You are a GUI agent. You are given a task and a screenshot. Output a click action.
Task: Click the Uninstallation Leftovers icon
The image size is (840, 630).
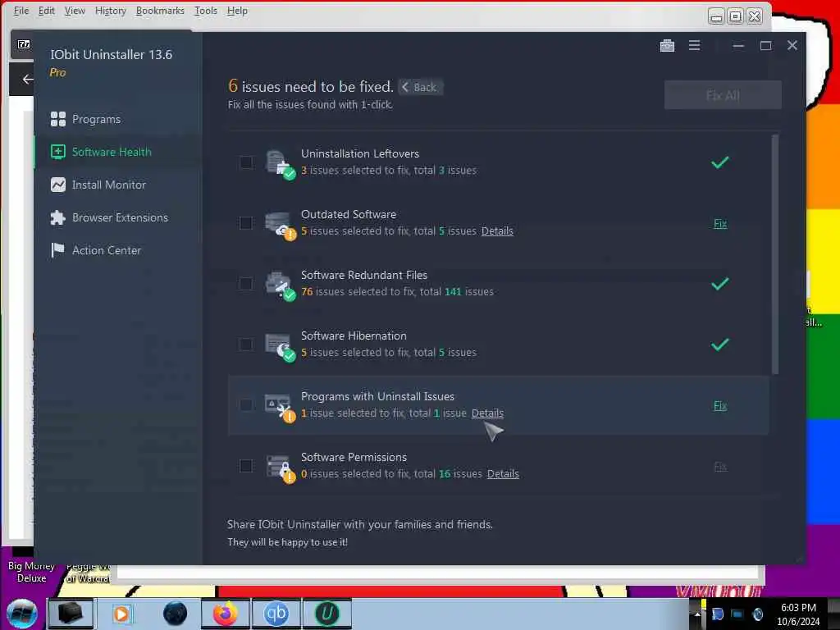pyautogui.click(x=280, y=164)
